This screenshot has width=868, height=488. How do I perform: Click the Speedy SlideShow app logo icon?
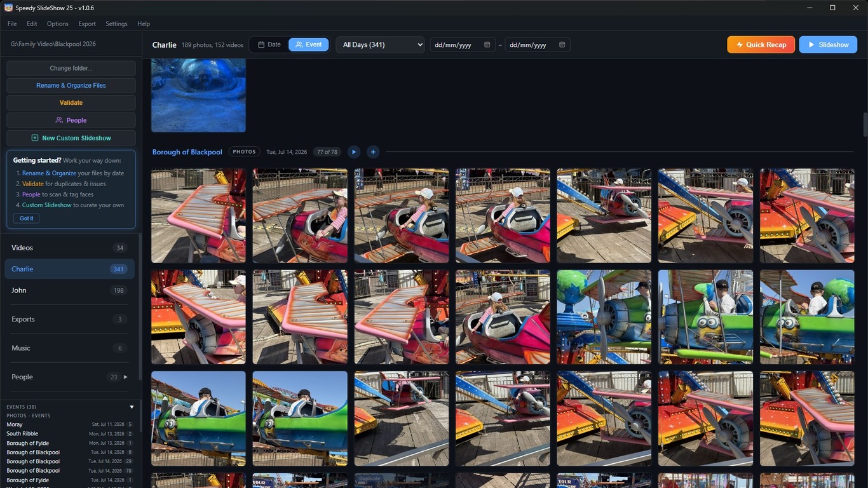click(8, 8)
